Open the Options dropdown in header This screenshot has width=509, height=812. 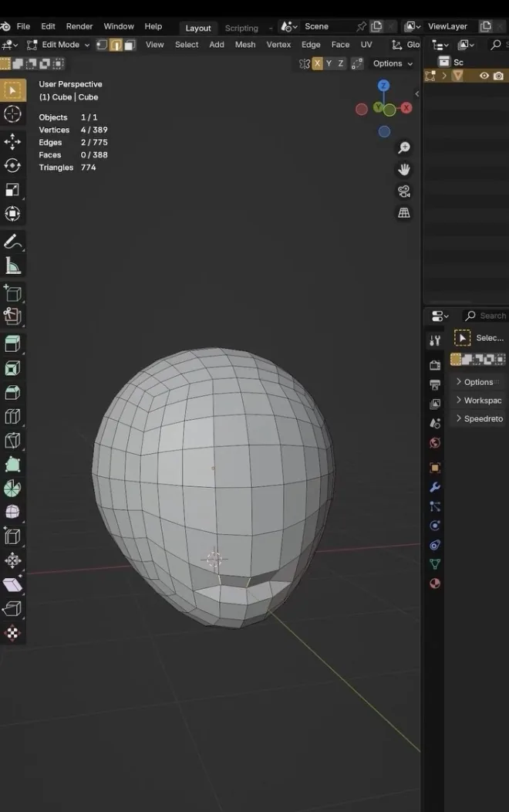click(x=393, y=63)
